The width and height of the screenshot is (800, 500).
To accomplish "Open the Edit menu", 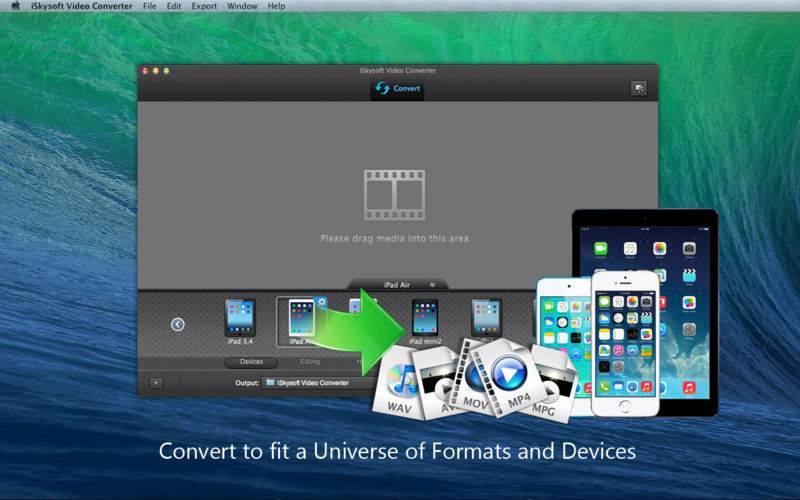I will point(174,6).
